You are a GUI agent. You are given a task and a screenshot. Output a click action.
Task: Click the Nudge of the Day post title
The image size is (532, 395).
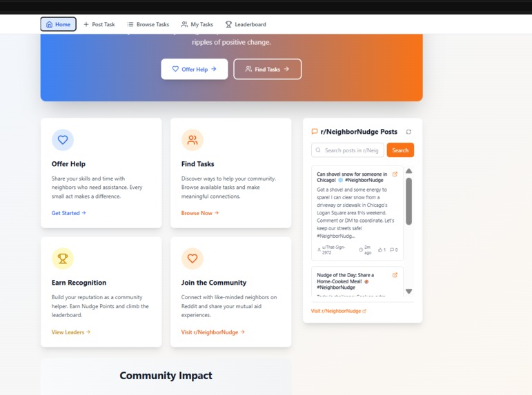click(346, 281)
